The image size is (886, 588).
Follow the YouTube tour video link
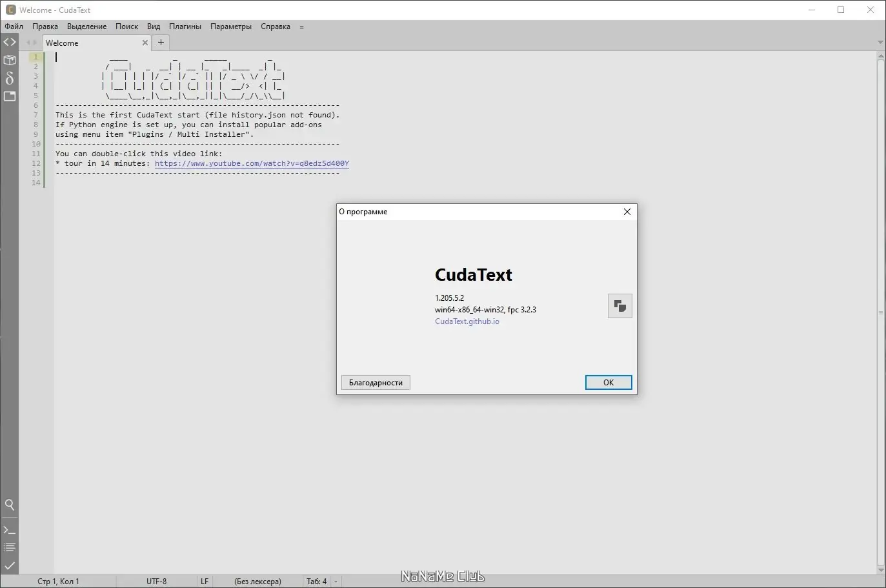coord(252,163)
